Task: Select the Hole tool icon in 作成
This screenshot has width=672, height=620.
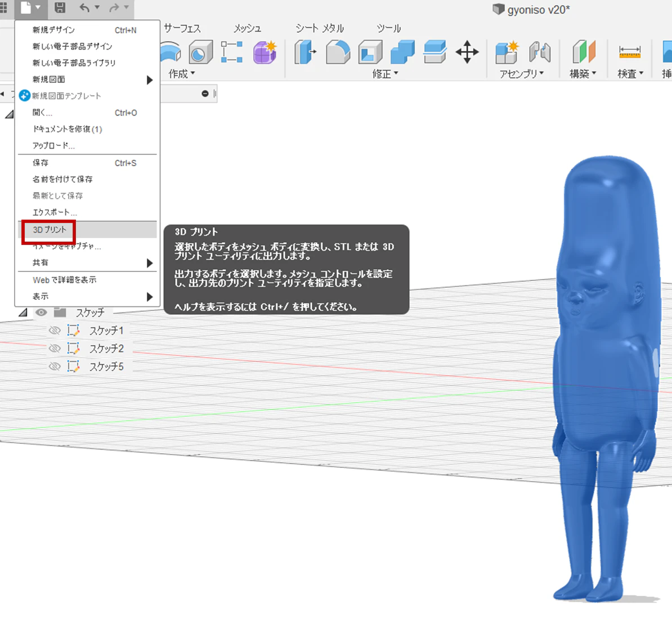Action: click(200, 52)
